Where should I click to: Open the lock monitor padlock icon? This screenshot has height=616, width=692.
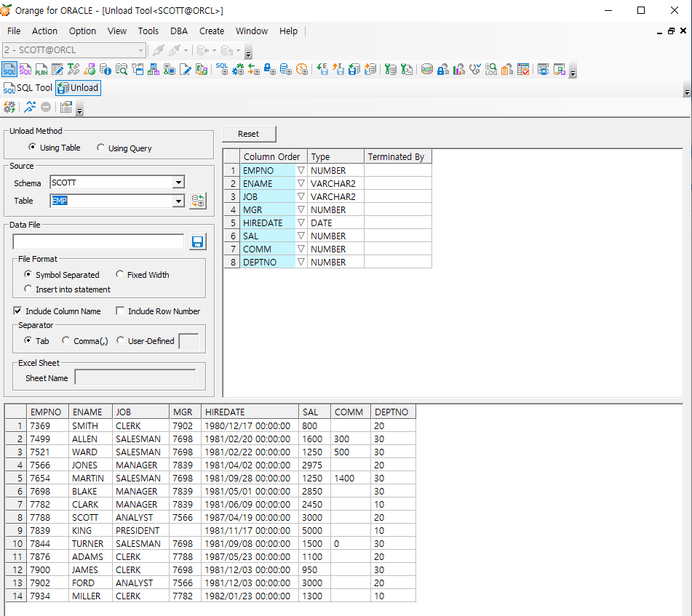pyautogui.click(x=270, y=69)
